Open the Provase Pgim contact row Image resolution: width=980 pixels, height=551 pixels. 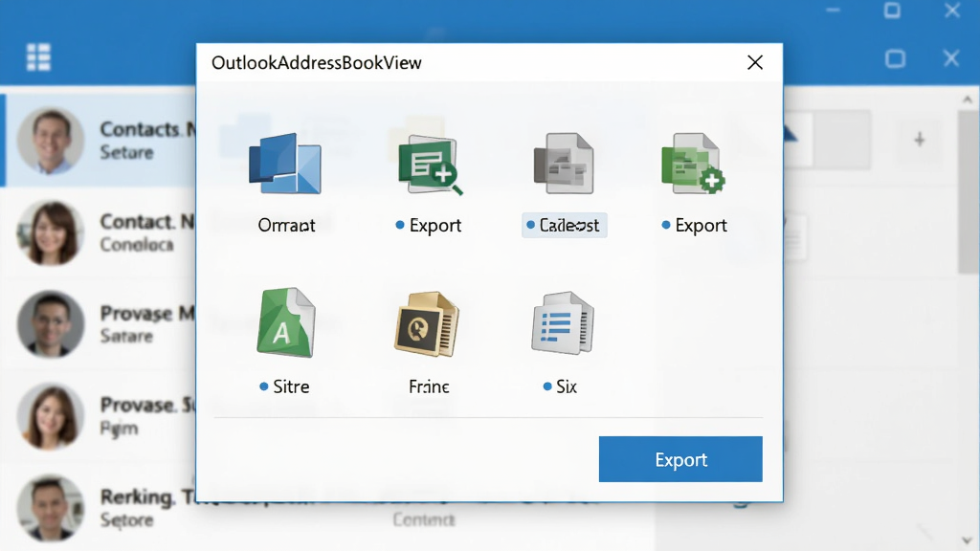click(99, 415)
